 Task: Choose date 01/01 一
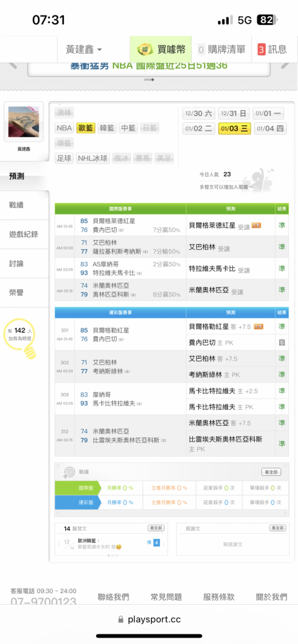point(268,113)
